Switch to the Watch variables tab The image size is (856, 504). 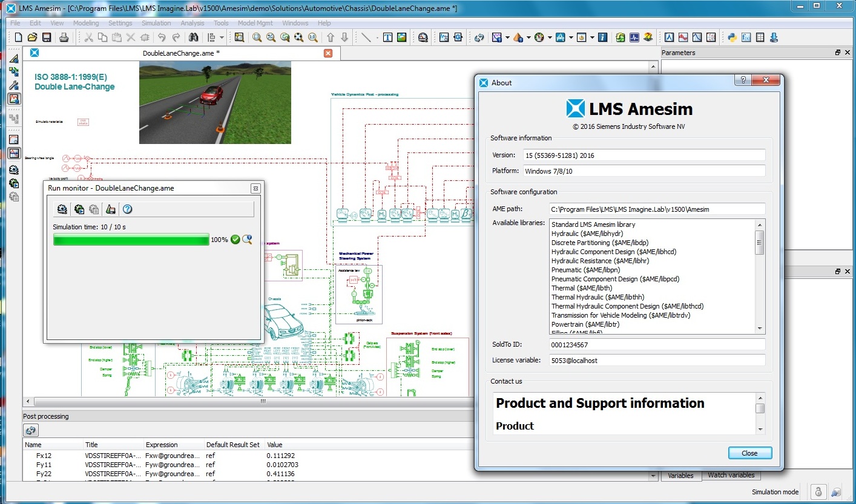(x=731, y=475)
